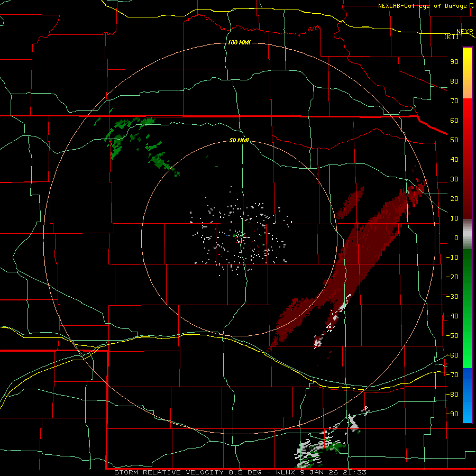The image size is (476, 476).
Task: Click the 60 value on velocity scale
Action: (454, 121)
